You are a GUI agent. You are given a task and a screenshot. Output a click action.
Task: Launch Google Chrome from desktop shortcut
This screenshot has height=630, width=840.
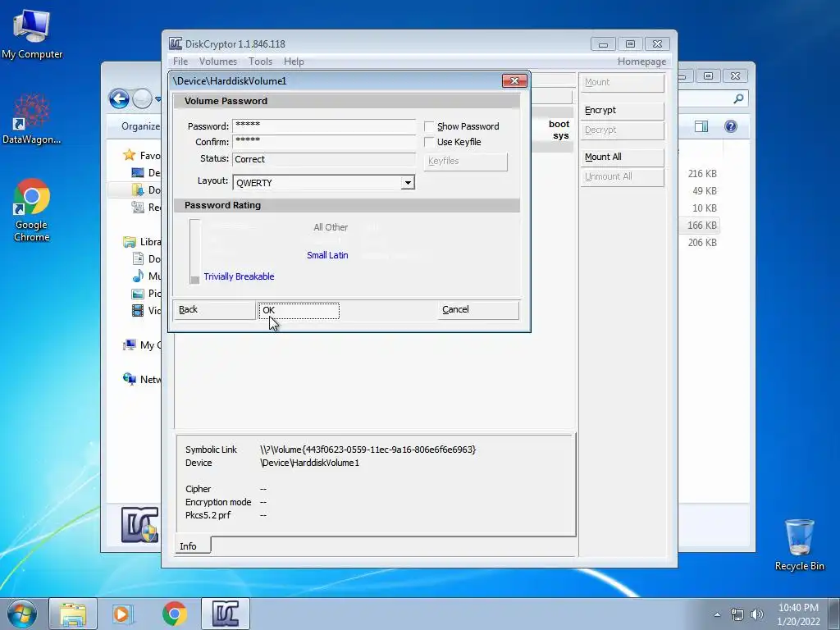[32, 209]
